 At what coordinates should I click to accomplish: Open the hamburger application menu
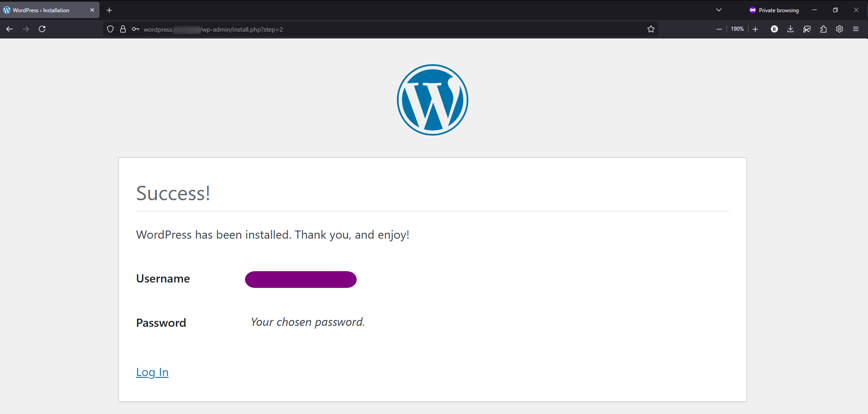856,29
